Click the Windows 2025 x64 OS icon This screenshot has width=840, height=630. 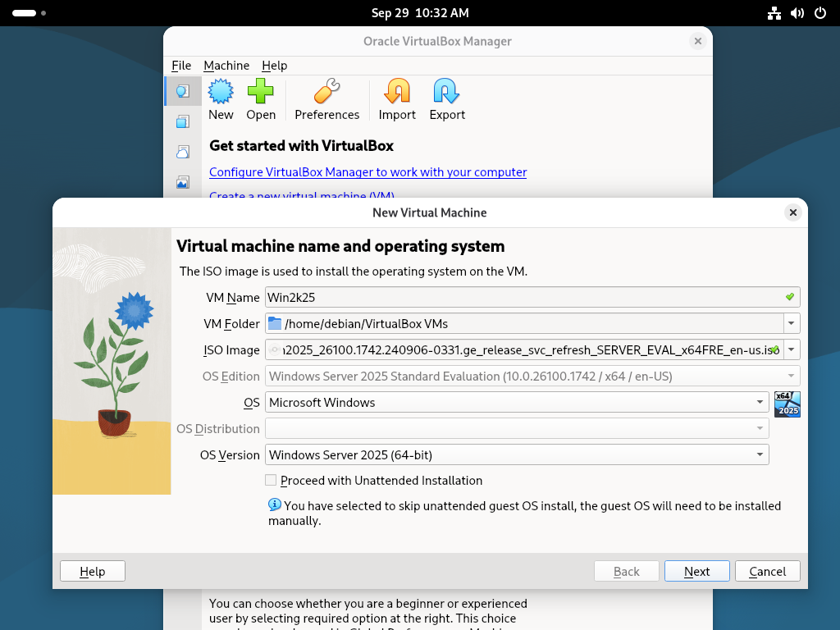coord(787,404)
